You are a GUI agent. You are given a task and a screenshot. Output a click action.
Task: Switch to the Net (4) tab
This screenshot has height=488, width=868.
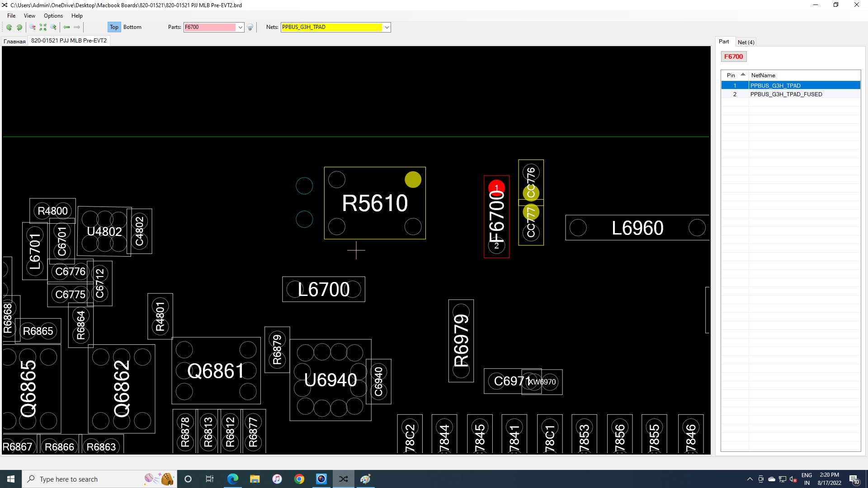click(x=745, y=42)
